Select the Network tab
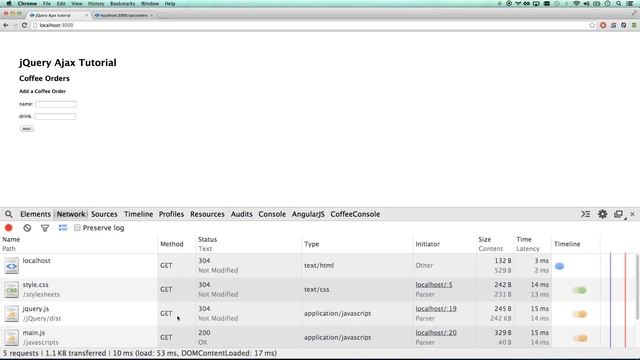 point(71,214)
